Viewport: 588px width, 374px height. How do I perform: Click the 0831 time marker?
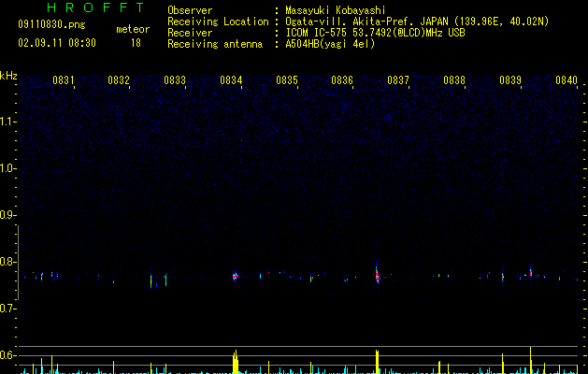63,80
